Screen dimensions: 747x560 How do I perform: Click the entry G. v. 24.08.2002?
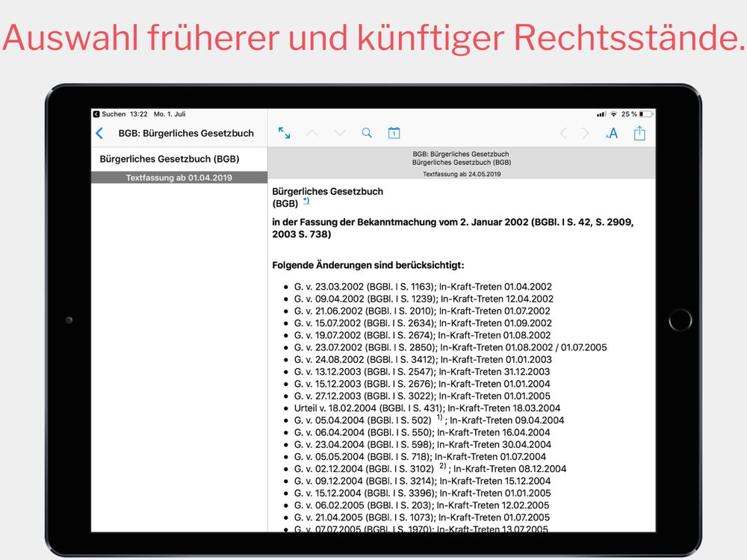423,360
